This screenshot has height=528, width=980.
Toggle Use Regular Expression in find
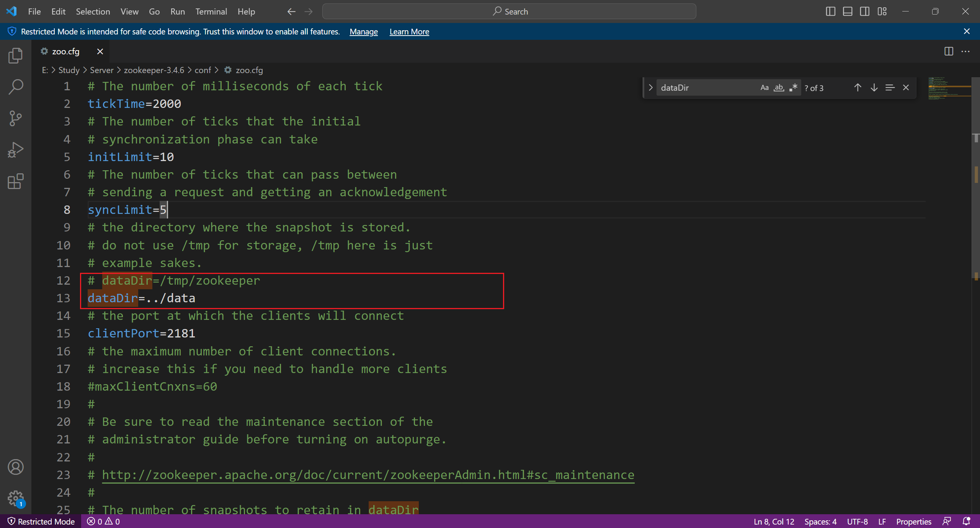click(x=793, y=88)
